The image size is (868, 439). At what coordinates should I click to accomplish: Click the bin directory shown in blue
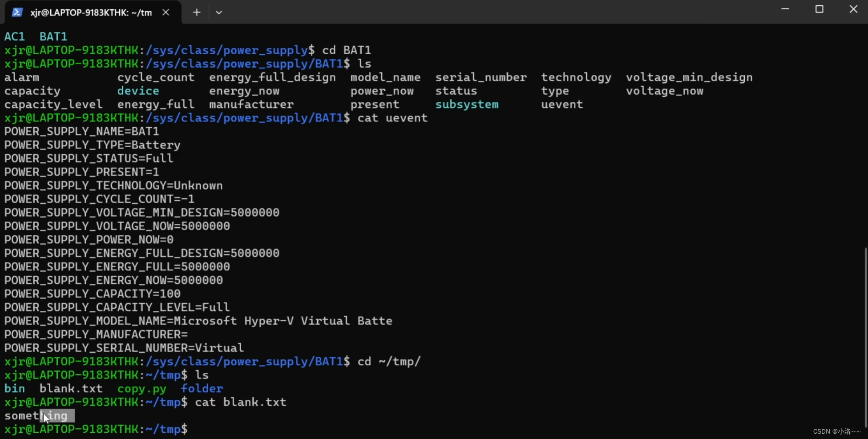(x=15, y=388)
